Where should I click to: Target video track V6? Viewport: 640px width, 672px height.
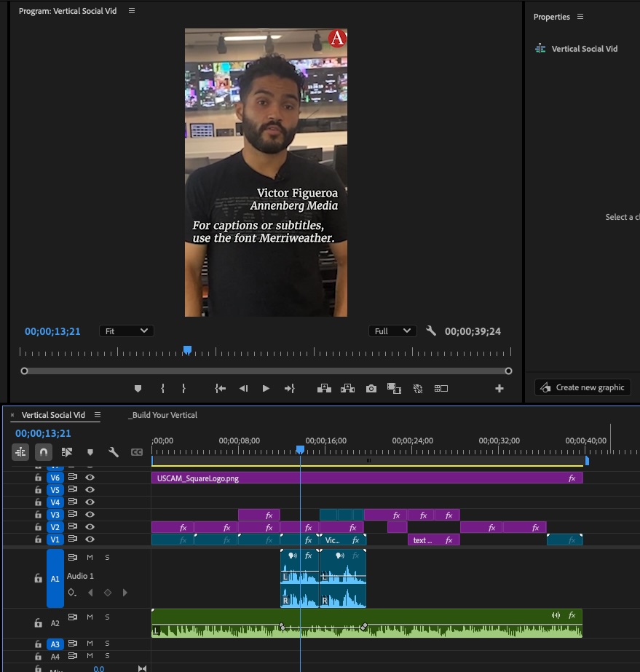pos(55,478)
